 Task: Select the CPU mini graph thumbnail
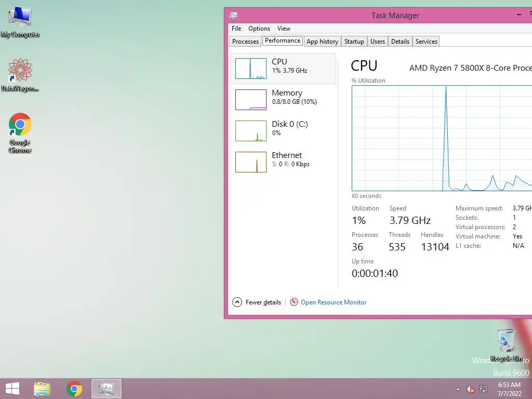tap(251, 69)
